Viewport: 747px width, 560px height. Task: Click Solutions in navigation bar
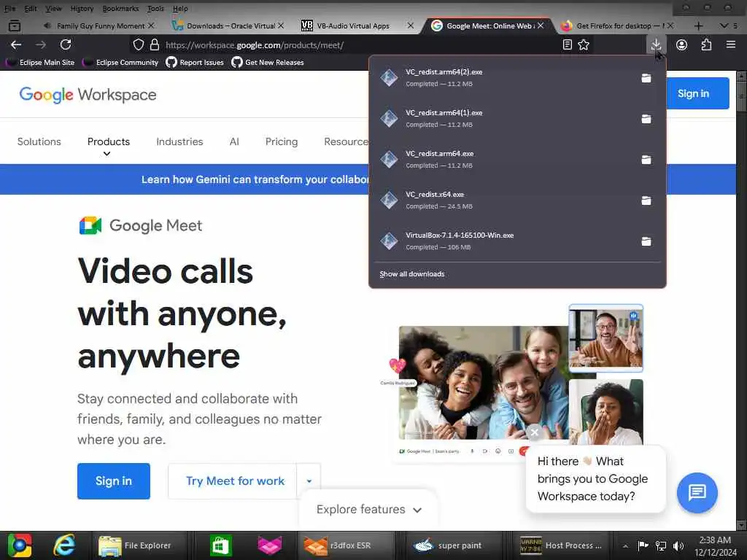point(39,141)
